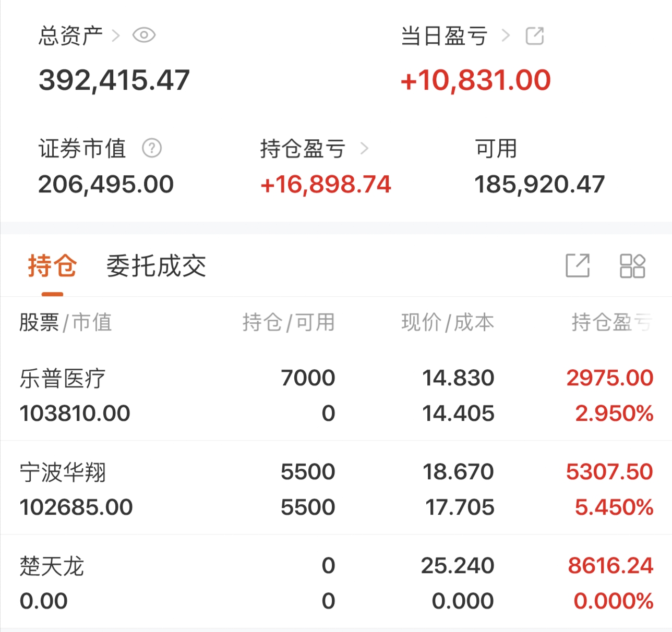Tap daily profit value +10,831.00
The image size is (672, 632).
475,80
